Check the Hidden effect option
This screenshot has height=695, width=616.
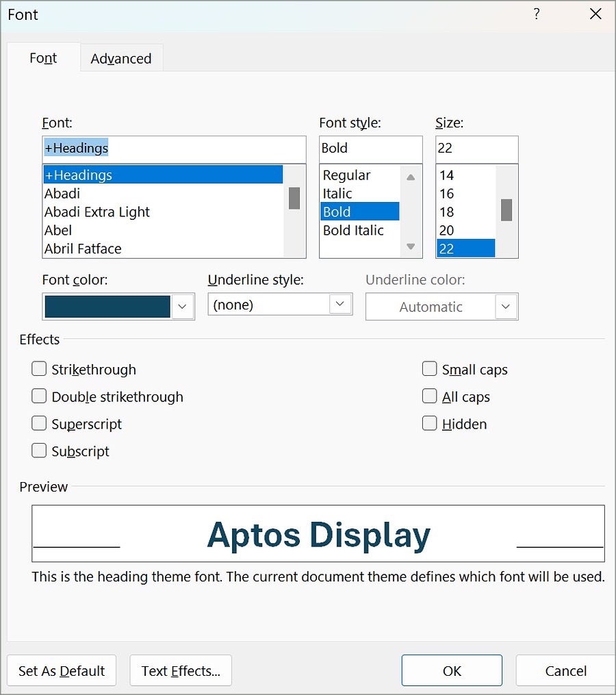[x=430, y=424]
